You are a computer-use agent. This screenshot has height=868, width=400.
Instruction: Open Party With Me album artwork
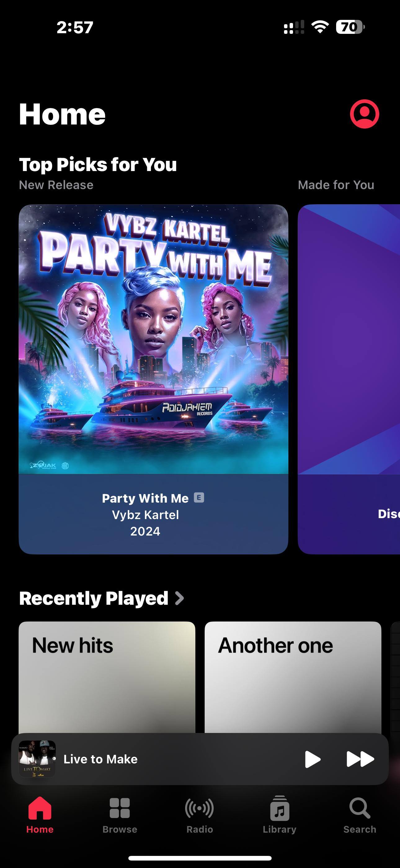(x=153, y=339)
